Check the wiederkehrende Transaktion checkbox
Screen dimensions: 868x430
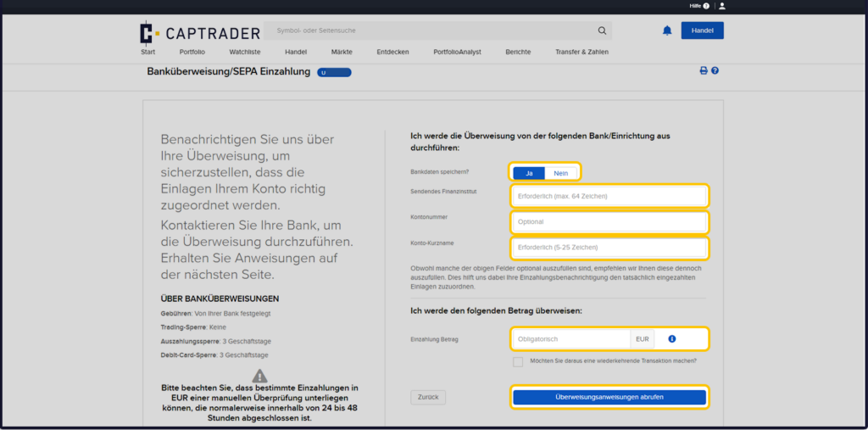pos(518,362)
